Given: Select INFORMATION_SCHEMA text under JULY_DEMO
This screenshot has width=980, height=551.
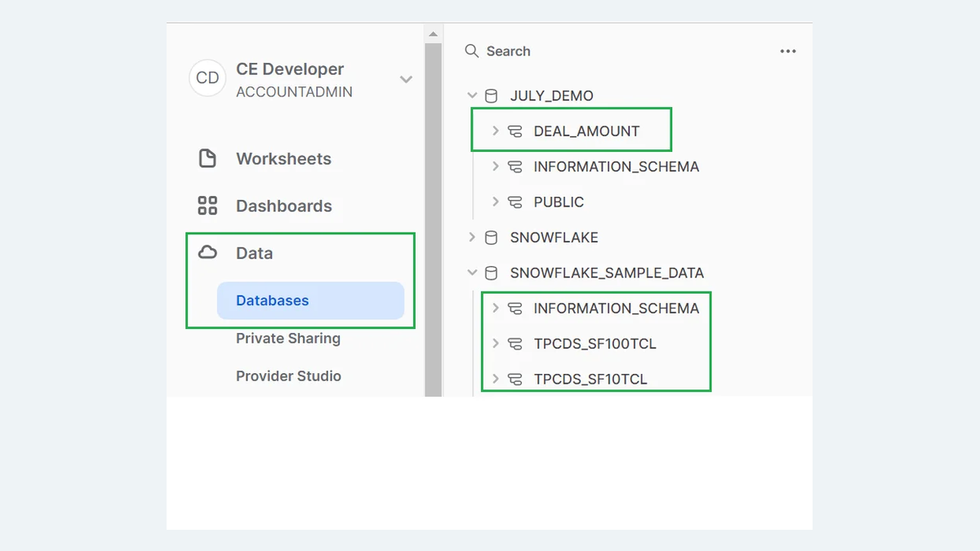Looking at the screenshot, I should click(617, 167).
